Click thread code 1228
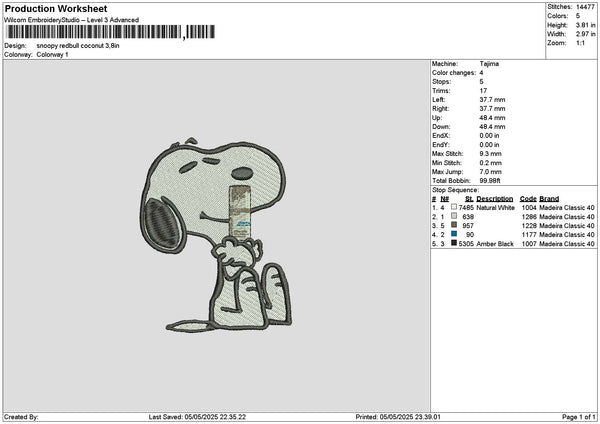 pos(529,226)
